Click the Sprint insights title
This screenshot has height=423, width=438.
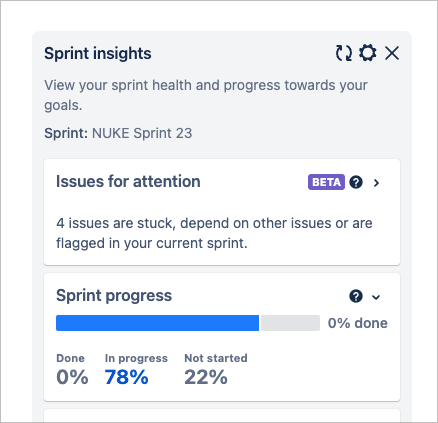tap(98, 53)
